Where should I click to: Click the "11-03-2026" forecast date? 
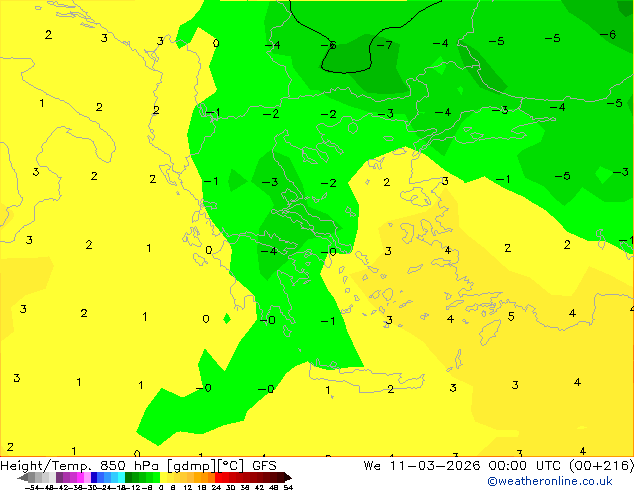435,466
